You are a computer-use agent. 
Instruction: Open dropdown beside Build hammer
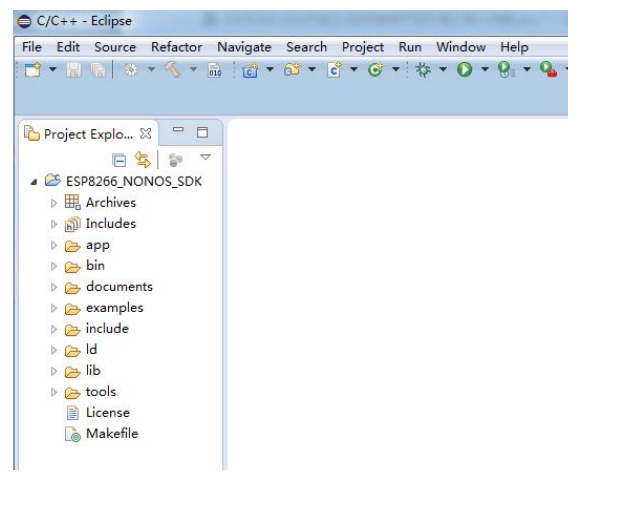pos(193,69)
